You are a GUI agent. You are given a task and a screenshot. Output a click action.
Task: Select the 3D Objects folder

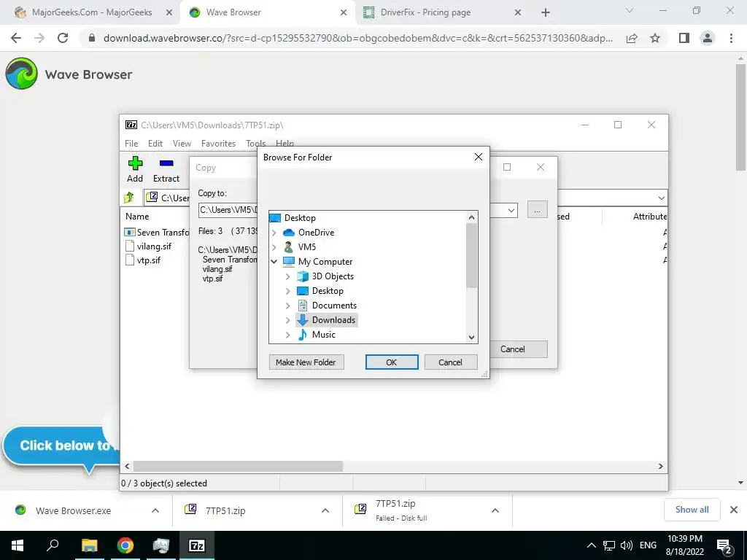pyautogui.click(x=333, y=276)
